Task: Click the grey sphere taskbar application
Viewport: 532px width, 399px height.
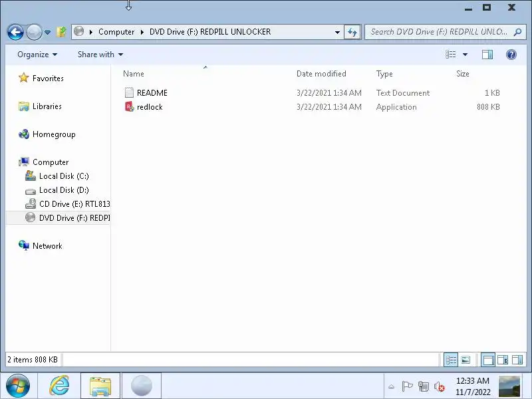Action: [142, 386]
